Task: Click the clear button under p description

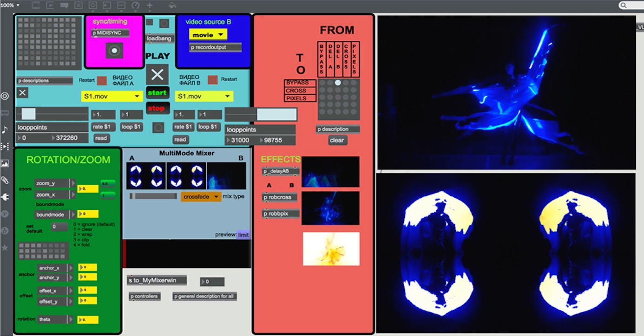Action: click(x=337, y=140)
